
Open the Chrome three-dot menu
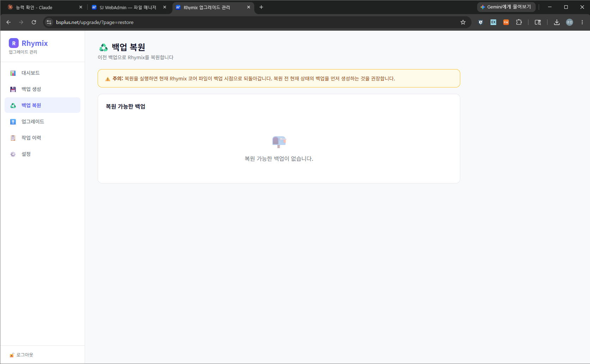tap(582, 22)
